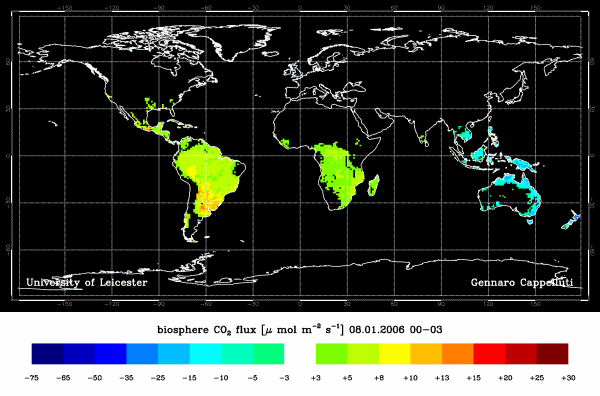
Task: Select the orange swatch between +13 and +15
Action: point(458,354)
